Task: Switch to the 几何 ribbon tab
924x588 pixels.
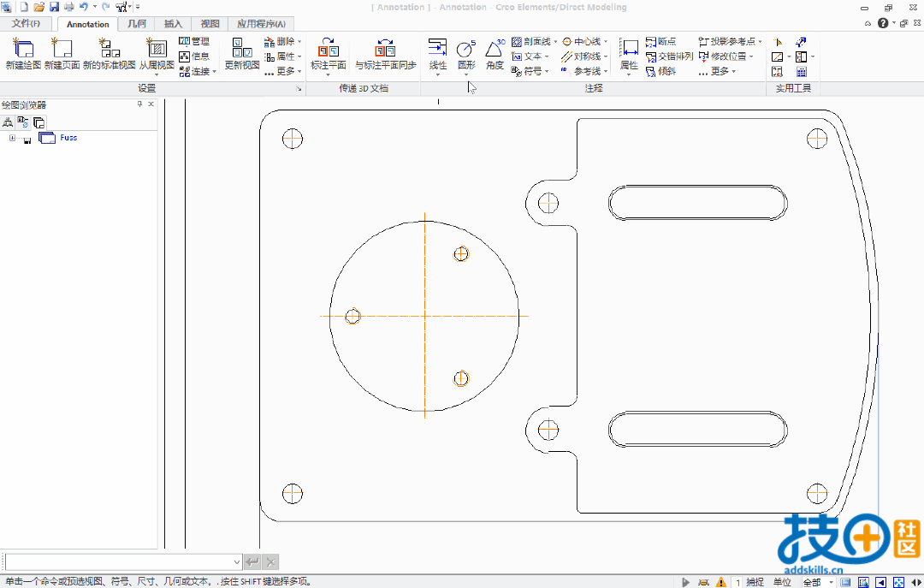Action: [137, 24]
